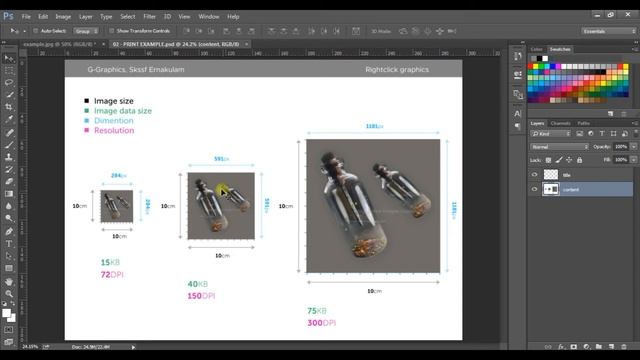This screenshot has width=640, height=360.
Task: Toggle Quick Mask mode
Action: (x=9, y=330)
